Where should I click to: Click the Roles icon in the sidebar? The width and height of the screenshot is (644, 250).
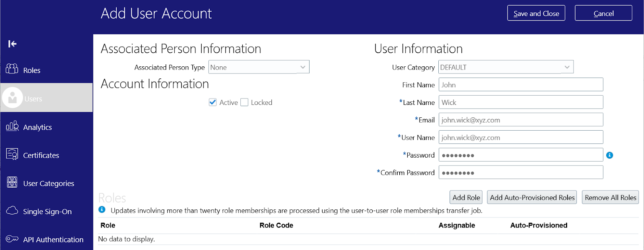(12, 69)
